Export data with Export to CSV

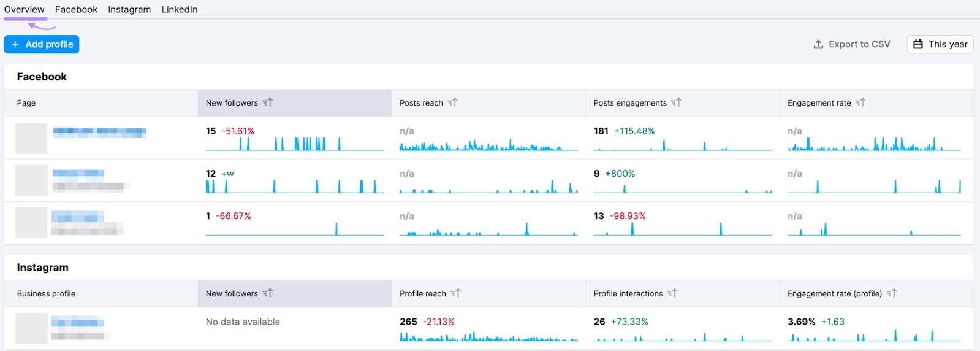pyautogui.click(x=852, y=44)
